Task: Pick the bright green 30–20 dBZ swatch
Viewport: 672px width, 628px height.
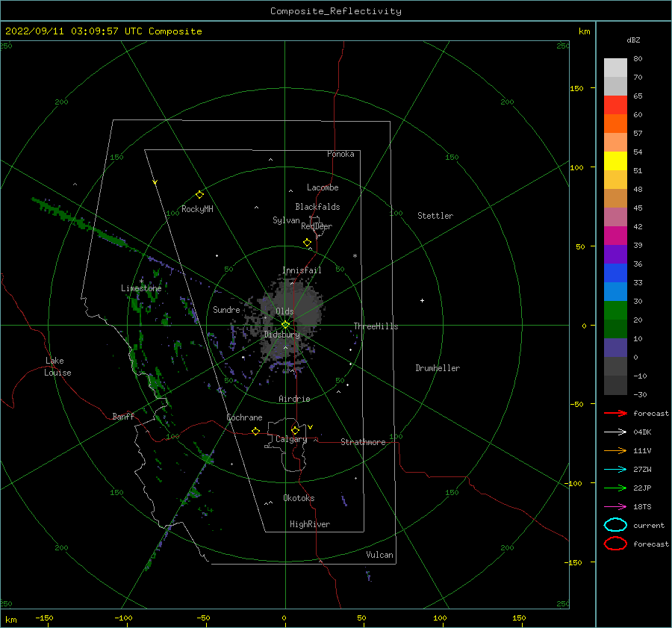Action: [615, 311]
